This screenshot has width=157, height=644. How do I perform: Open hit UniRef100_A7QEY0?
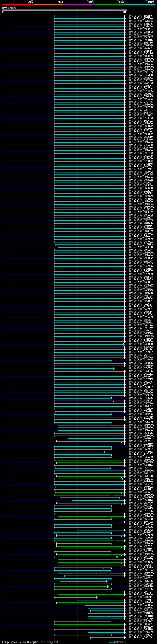pos(141,19)
